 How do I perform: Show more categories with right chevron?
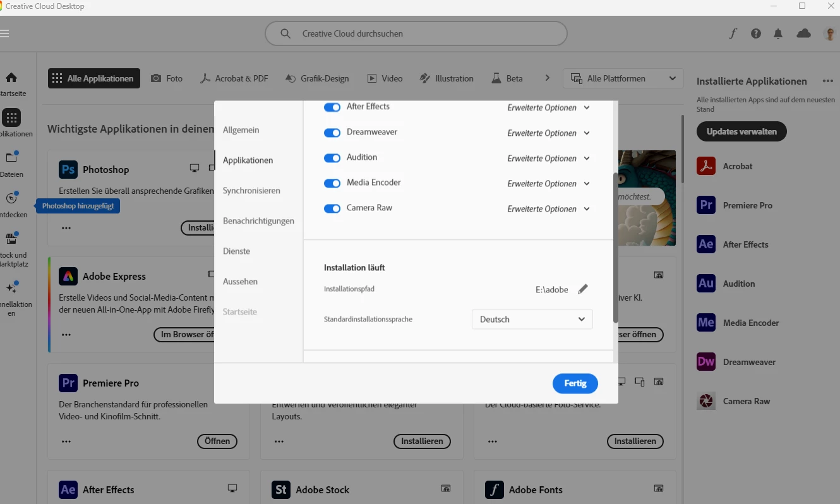point(547,78)
